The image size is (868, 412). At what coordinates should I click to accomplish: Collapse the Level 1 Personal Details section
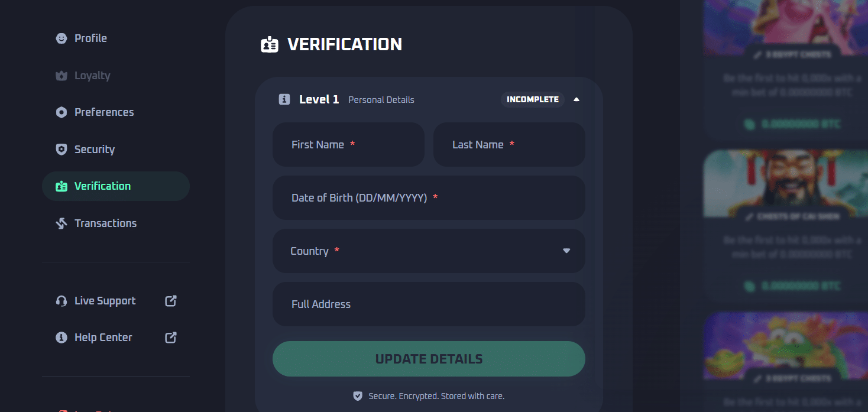576,99
